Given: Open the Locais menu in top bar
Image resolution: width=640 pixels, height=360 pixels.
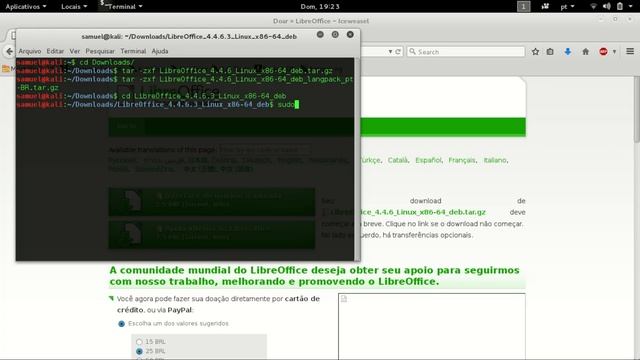Looking at the screenshot, I should point(74,7).
